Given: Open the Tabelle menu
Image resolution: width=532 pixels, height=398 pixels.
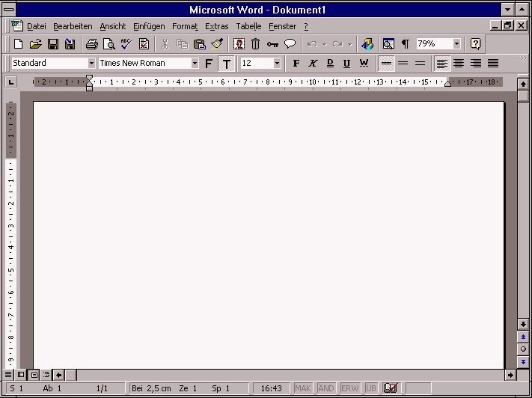Looking at the screenshot, I should [x=248, y=26].
